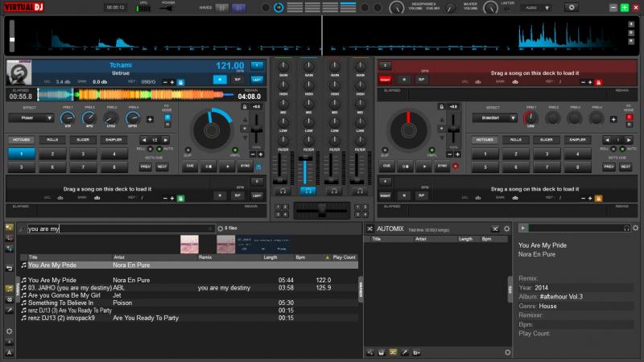644x362 pixels.
Task: Toggle VINYL mode on left deck
Action: [x=235, y=150]
